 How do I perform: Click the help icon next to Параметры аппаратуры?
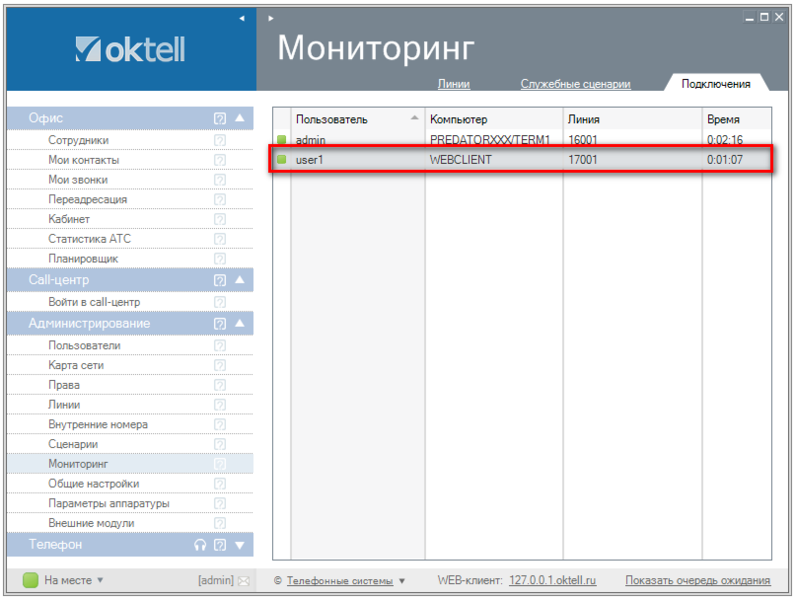pyautogui.click(x=220, y=504)
